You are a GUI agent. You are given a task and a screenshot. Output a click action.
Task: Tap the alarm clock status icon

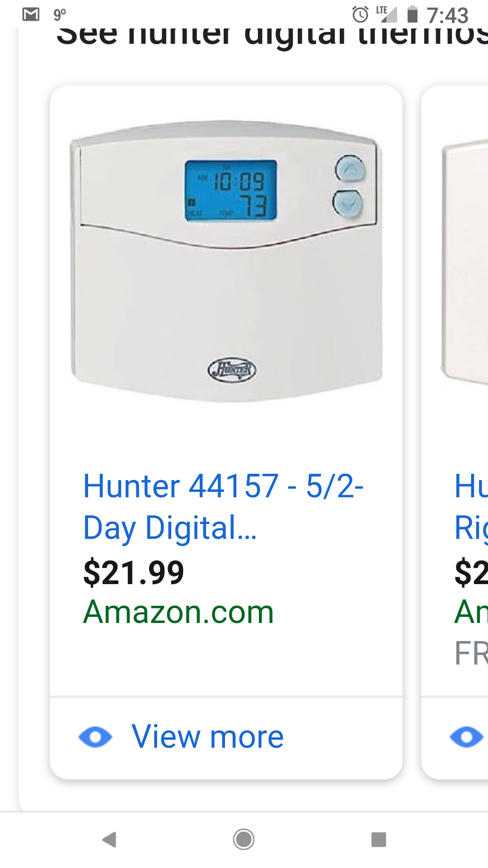tap(360, 14)
